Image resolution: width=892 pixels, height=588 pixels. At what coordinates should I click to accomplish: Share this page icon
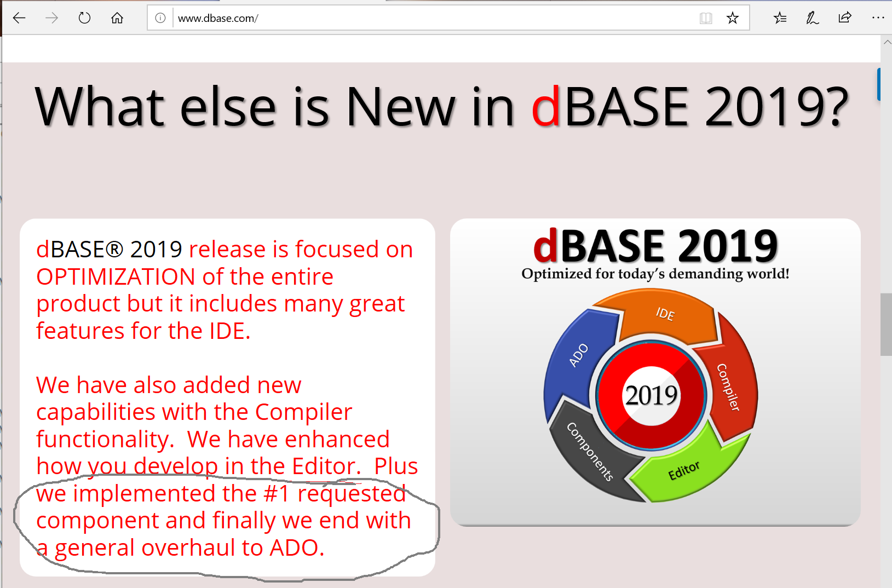845,18
